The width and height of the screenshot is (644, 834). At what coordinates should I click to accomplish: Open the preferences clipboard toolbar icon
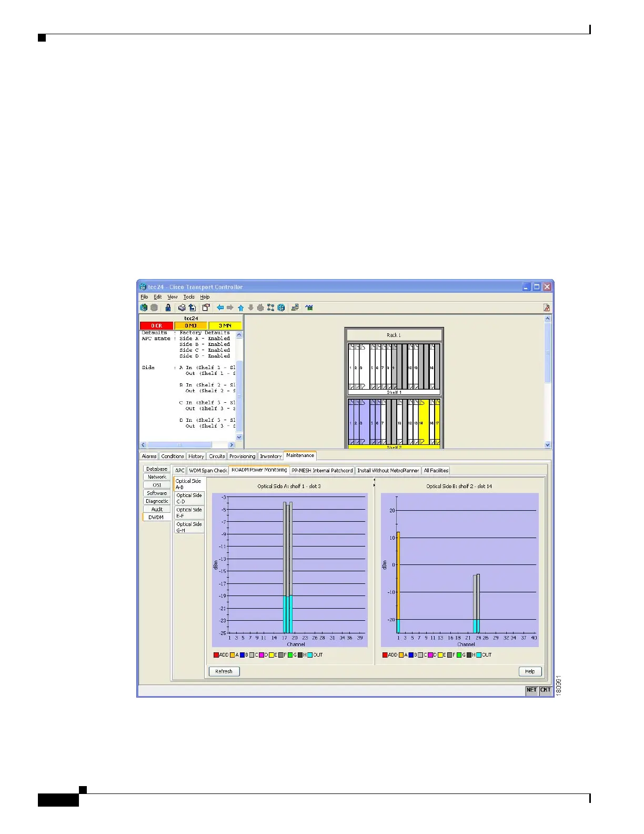click(206, 307)
